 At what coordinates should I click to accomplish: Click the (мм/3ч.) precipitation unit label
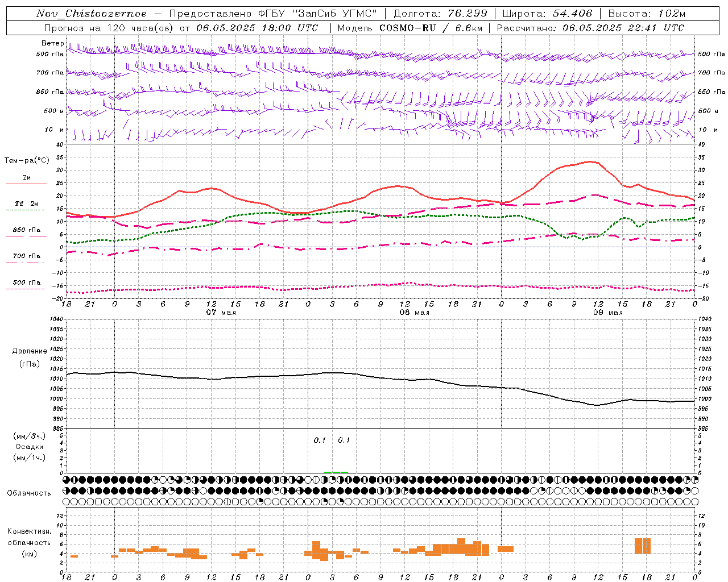pos(29,436)
